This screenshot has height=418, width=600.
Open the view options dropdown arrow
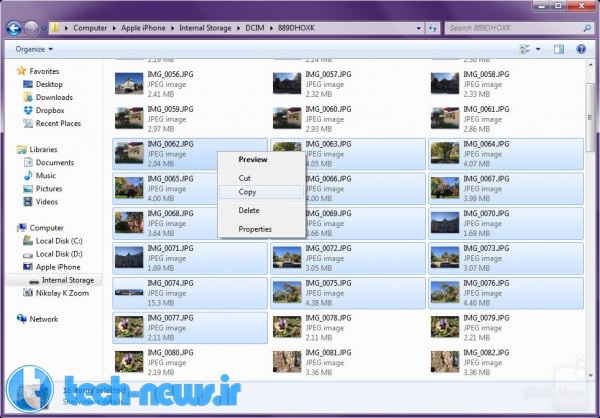[x=538, y=49]
